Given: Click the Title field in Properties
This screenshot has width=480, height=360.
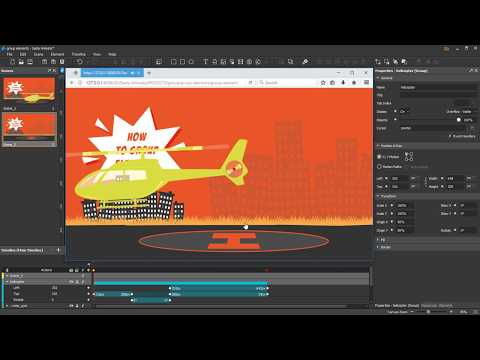Looking at the screenshot, I should tap(438, 95).
